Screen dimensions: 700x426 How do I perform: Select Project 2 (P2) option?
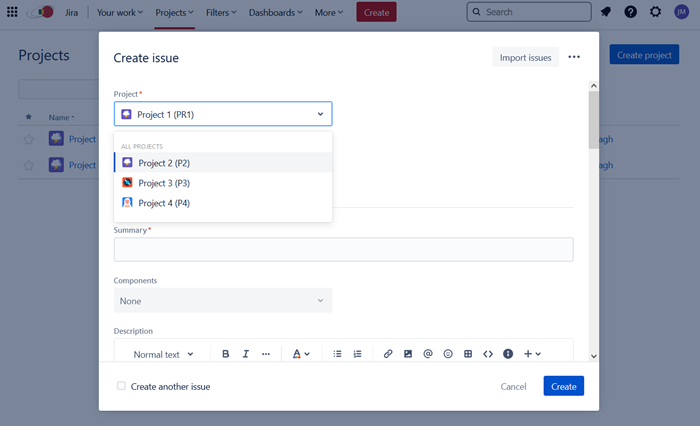pos(223,163)
